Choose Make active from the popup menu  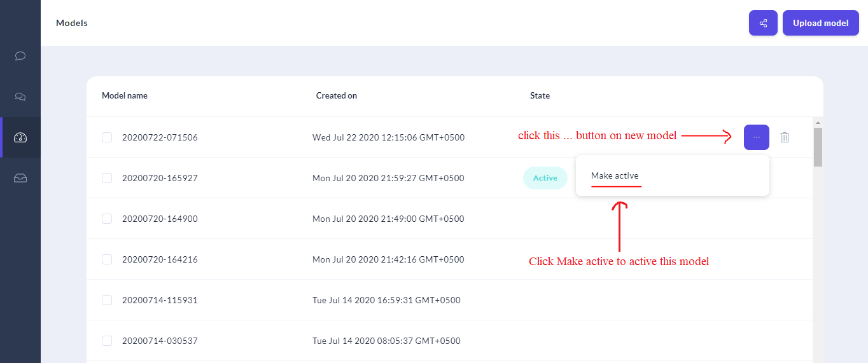coord(615,175)
